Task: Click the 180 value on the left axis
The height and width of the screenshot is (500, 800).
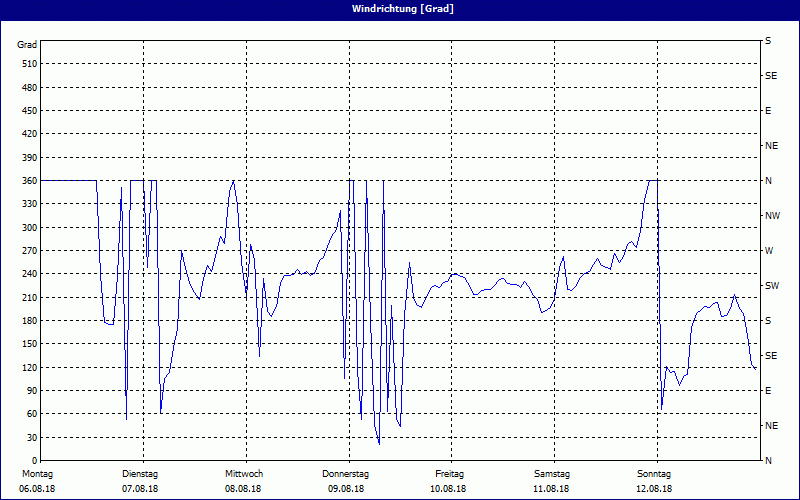Action: point(30,321)
